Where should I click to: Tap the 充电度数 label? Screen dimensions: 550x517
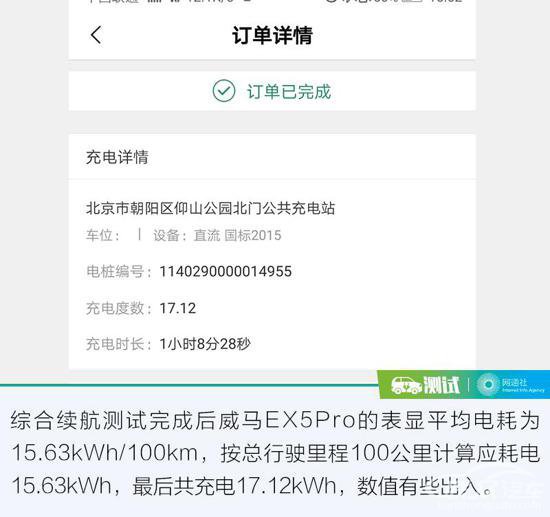click(119, 308)
